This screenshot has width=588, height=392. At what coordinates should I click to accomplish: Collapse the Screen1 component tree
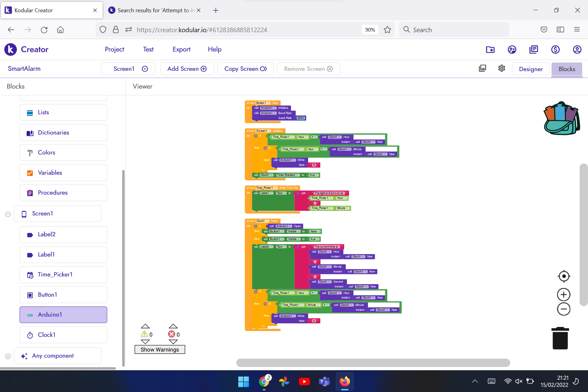point(8,214)
